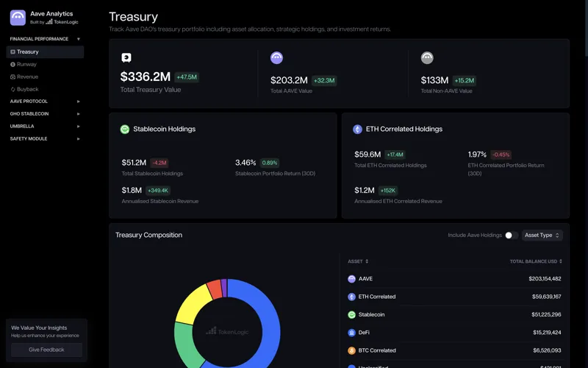Screen dimensions: 588x368
Task: Click the BTC Correlated row bitcoin icon
Action: pos(352,350)
